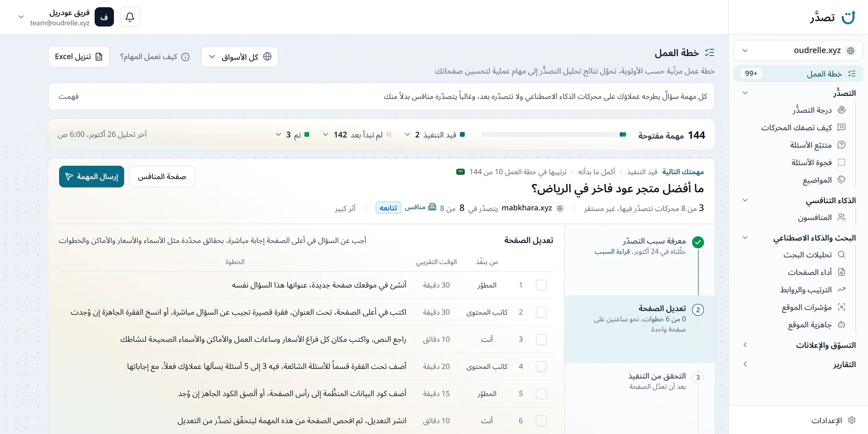The image size is (868, 434).
Task: Expand the تم 3 filter
Action: tap(292, 135)
